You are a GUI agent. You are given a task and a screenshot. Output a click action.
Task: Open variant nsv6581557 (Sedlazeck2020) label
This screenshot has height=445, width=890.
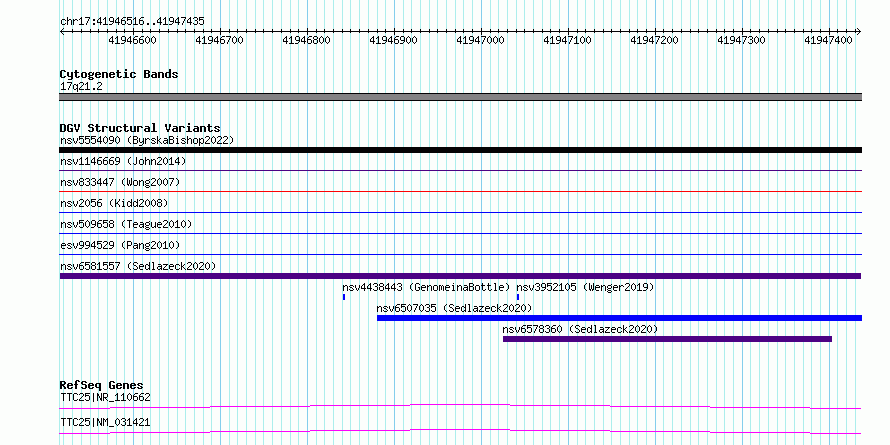138,266
